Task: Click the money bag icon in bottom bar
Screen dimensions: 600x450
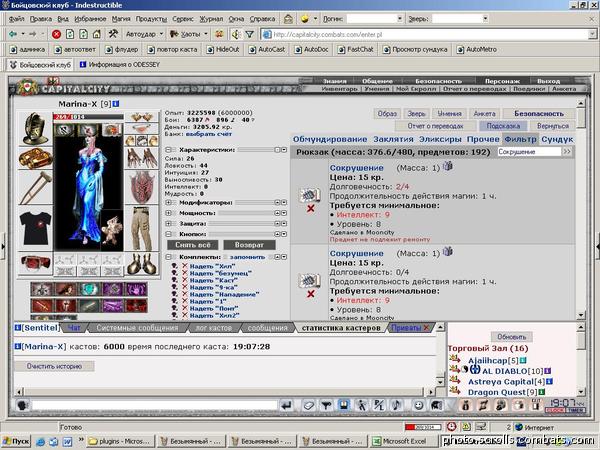Action: point(465,405)
